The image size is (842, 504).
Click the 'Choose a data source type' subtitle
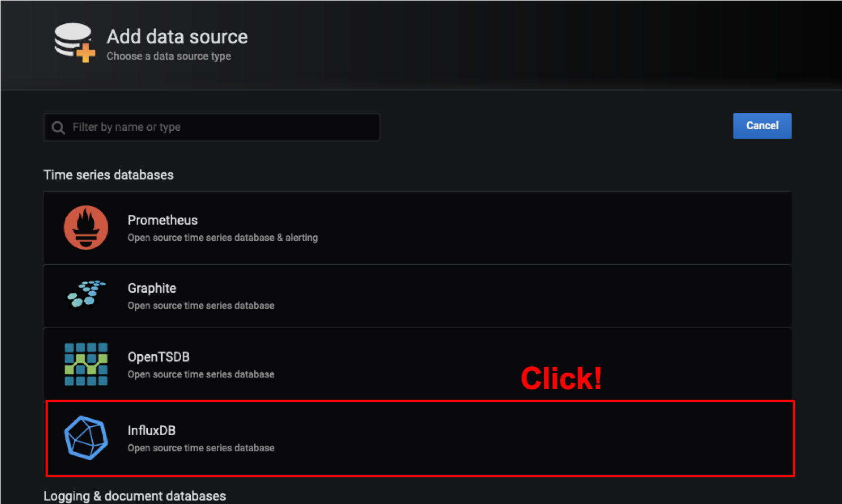[169, 56]
